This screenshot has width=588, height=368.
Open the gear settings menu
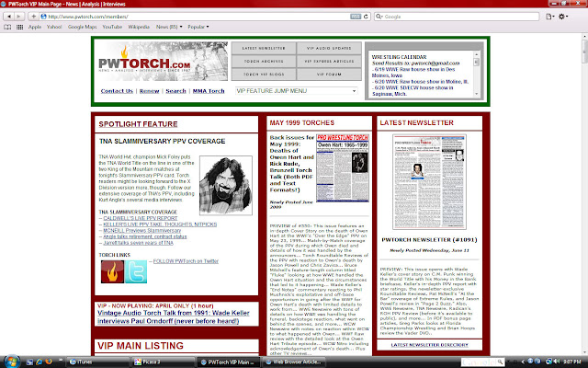[x=563, y=17]
